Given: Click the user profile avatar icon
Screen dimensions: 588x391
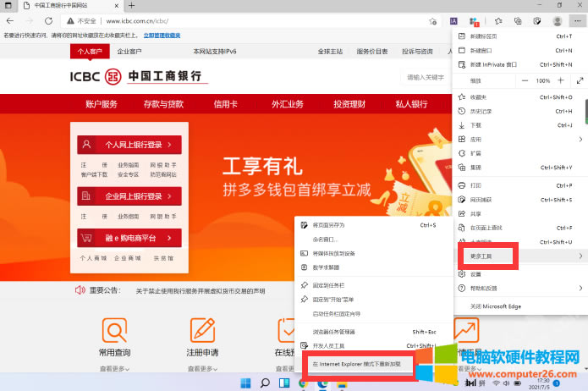Looking at the screenshot, I should 557,20.
